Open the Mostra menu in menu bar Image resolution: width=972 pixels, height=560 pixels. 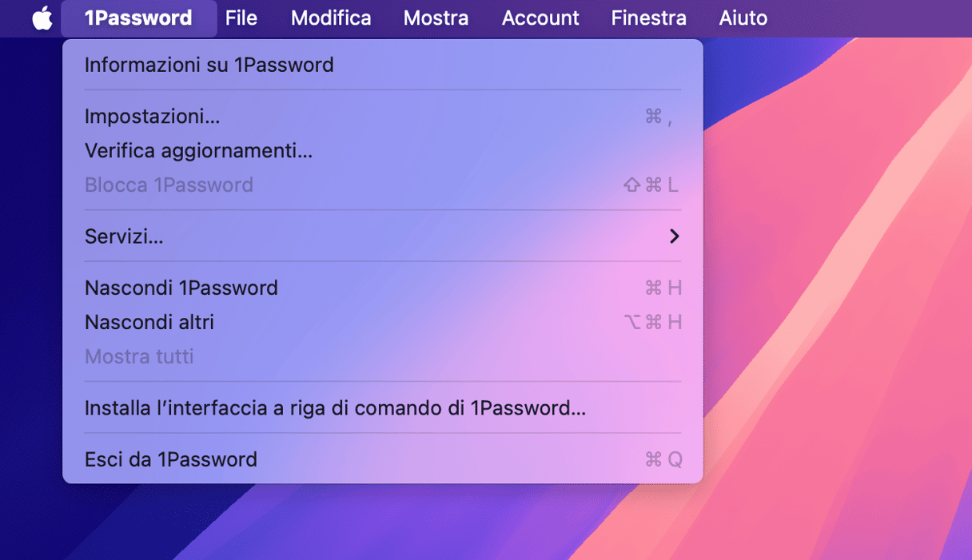tap(436, 18)
